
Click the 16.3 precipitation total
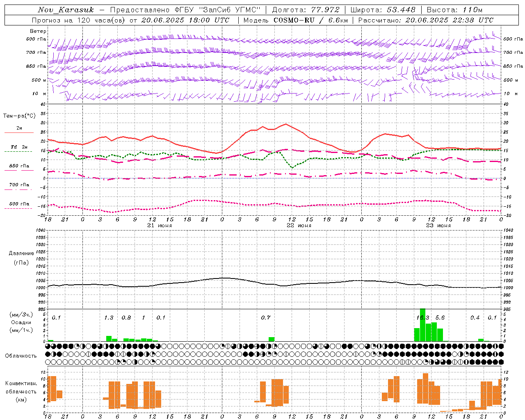point(423,318)
